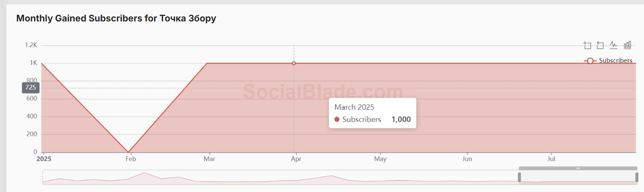Toggle the Subscribers legend marker
Image resolution: width=644 pixels, height=192 pixels.
(590, 61)
